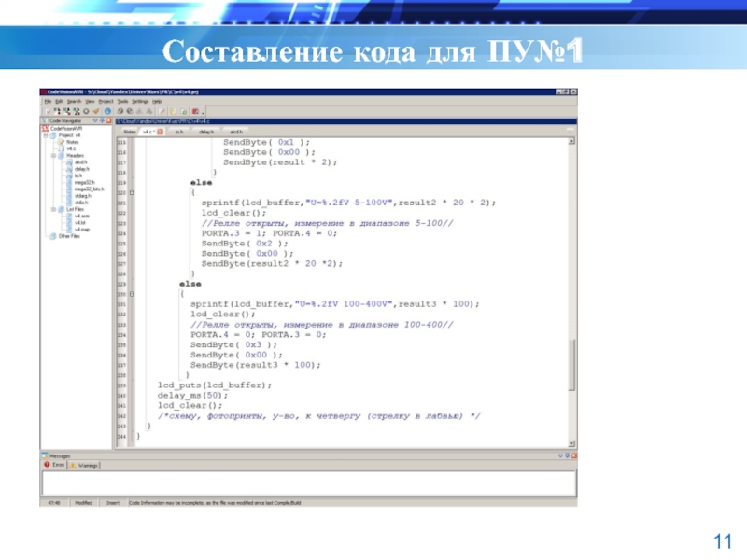
Task: Click the red chip programmer toolbar icon
Action: pyautogui.click(x=195, y=111)
